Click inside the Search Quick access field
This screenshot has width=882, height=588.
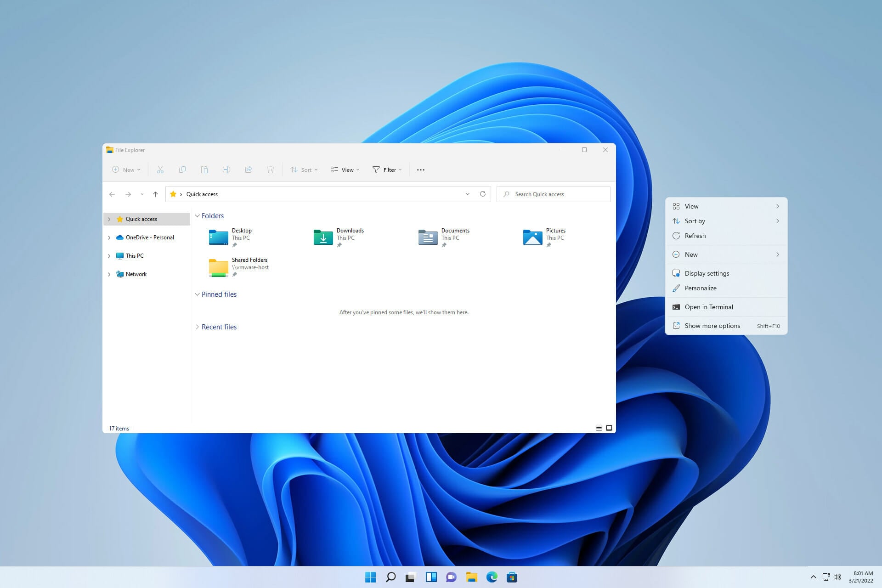click(x=554, y=194)
